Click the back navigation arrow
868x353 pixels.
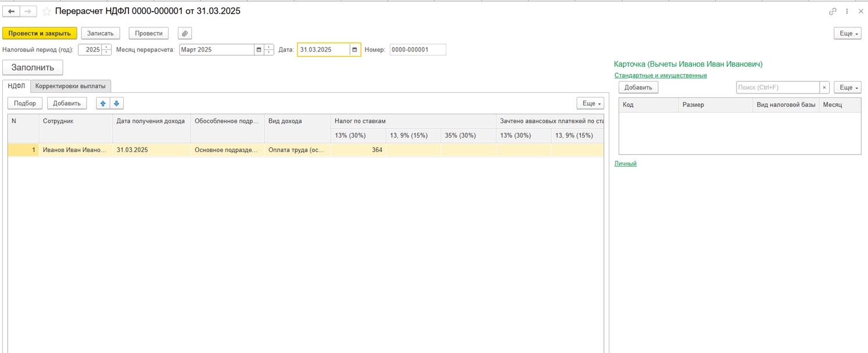click(x=12, y=12)
